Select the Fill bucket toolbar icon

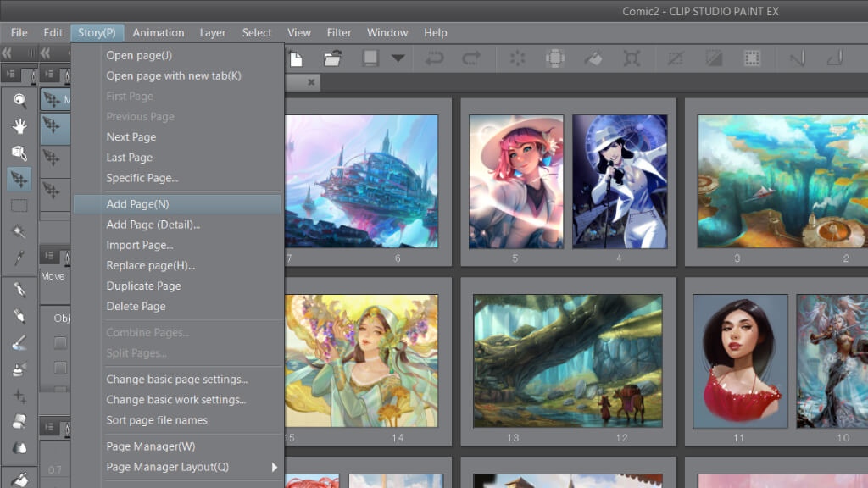pos(593,58)
